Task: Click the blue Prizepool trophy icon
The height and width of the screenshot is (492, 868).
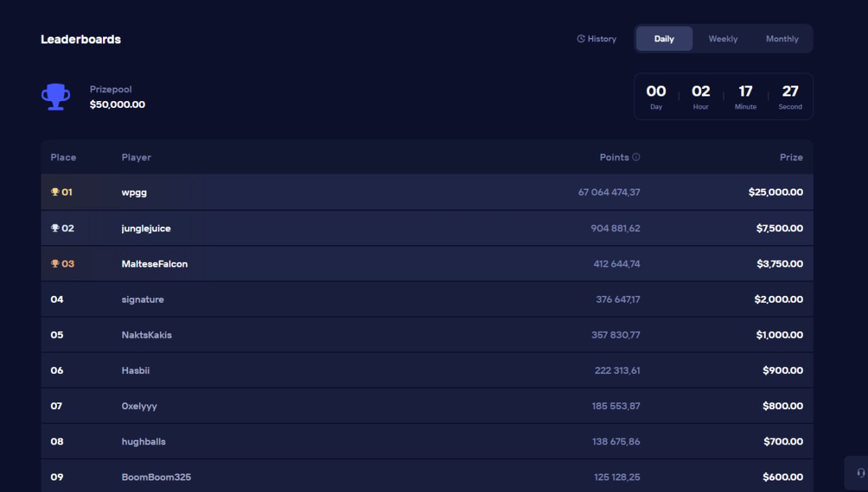Action: point(56,97)
